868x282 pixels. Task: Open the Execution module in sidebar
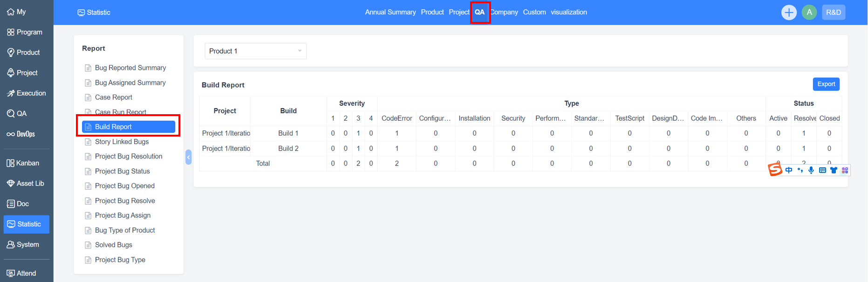point(27,93)
